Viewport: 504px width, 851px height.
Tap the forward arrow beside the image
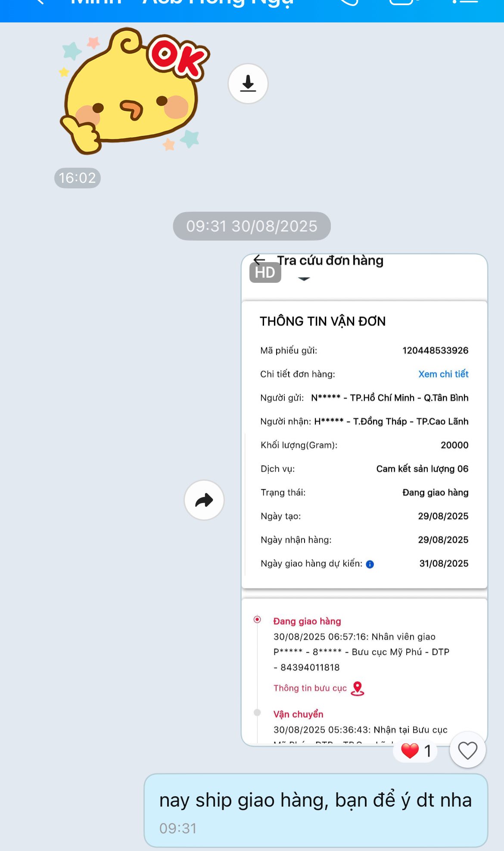point(204,500)
